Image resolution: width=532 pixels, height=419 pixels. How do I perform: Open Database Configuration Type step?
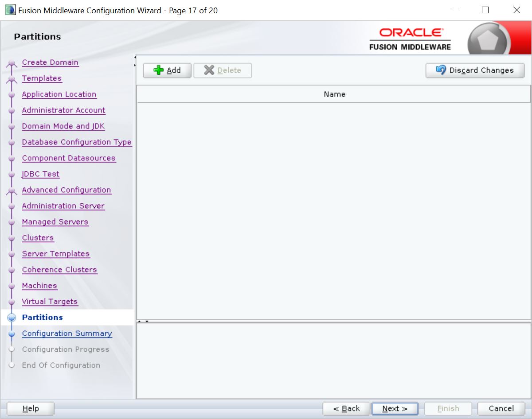(77, 142)
